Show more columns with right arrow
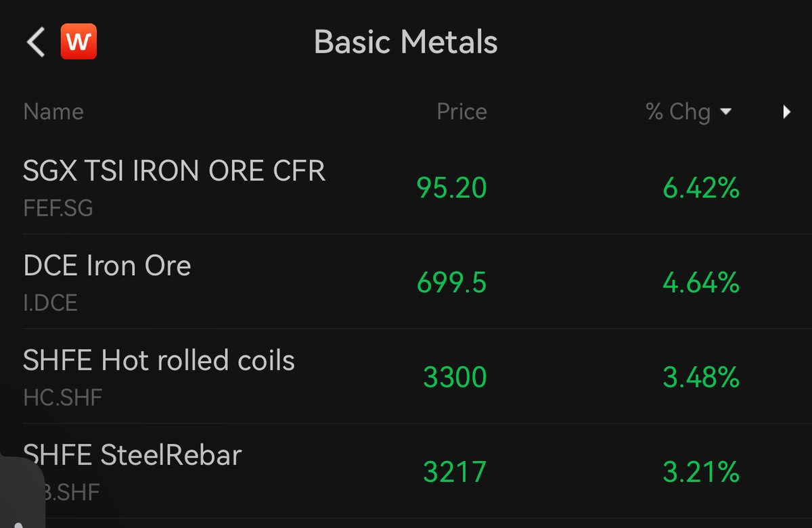 [x=787, y=112]
